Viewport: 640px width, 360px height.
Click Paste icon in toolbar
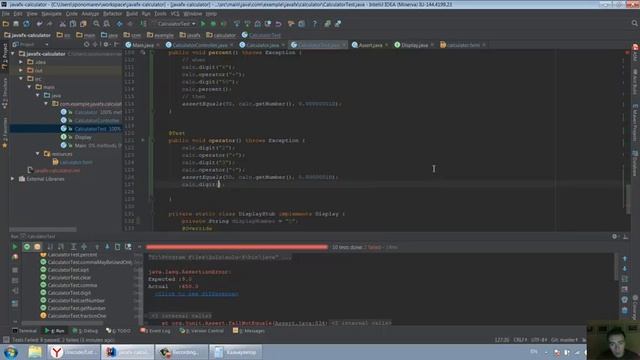[x=83, y=24]
